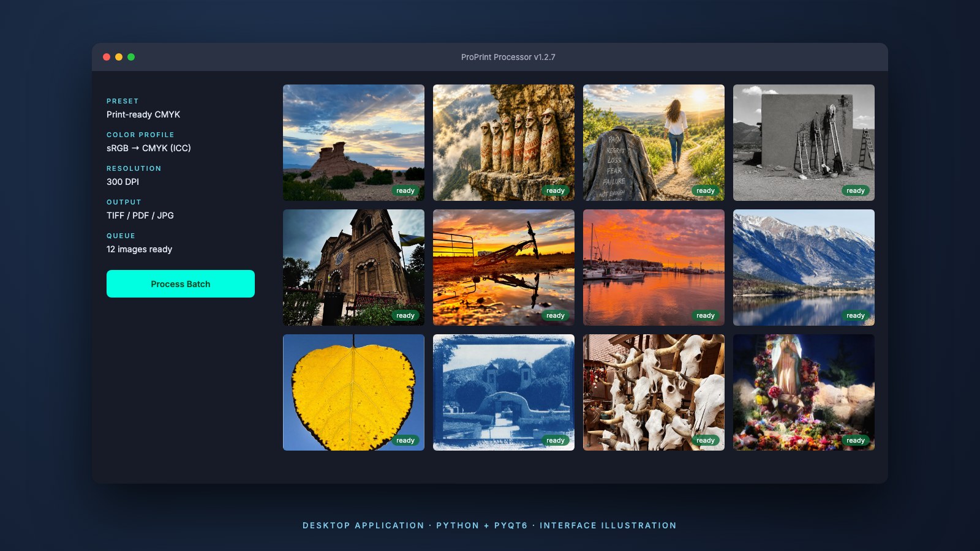
Task: Choose the snowy mountain lake thumbnail
Action: point(804,268)
